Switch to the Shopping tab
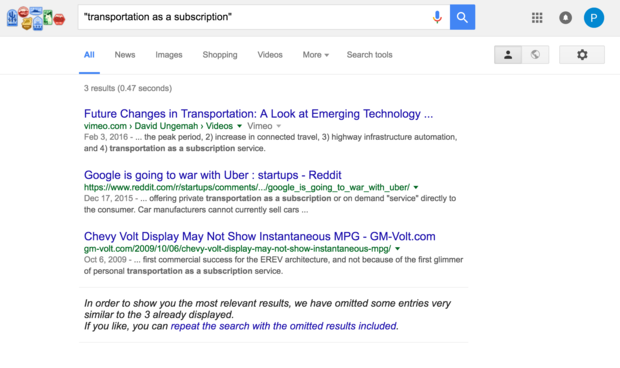620x368 pixels. [220, 55]
